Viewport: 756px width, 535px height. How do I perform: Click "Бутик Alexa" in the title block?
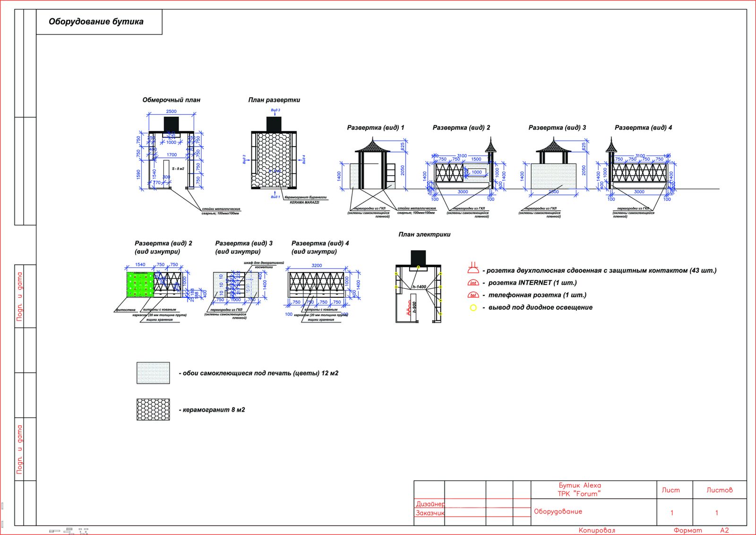tap(580, 485)
